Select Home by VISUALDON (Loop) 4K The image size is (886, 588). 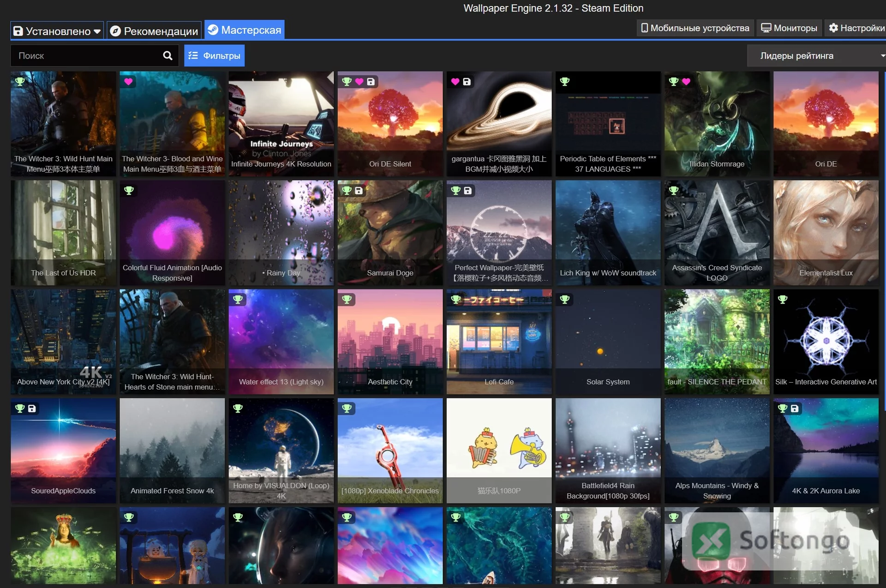pos(281,451)
